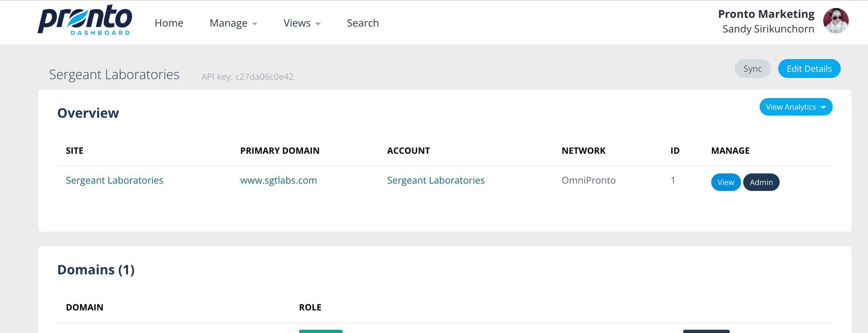Select the API key text c27da06c0e42
Image resolution: width=868 pixels, height=333 pixels.
point(264,77)
